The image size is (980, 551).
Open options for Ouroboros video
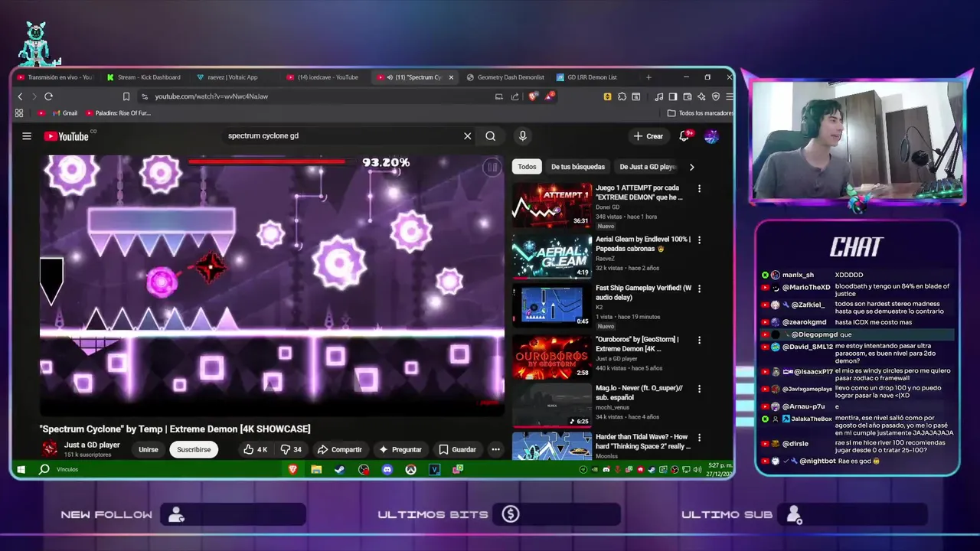click(699, 340)
